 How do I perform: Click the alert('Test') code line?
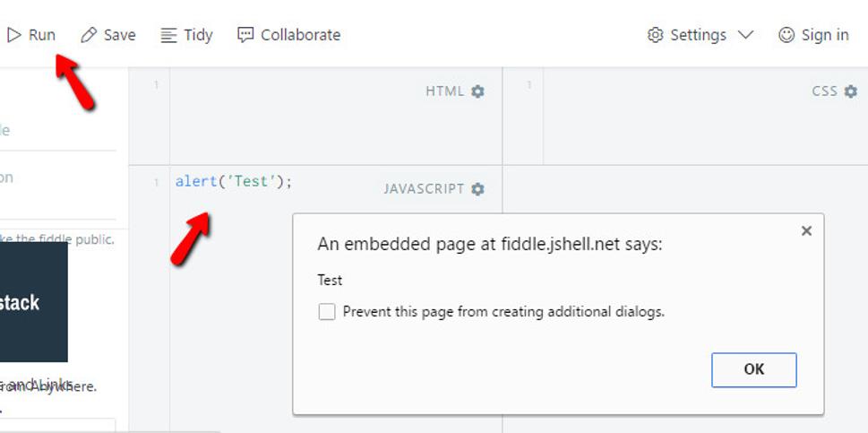pyautogui.click(x=234, y=182)
